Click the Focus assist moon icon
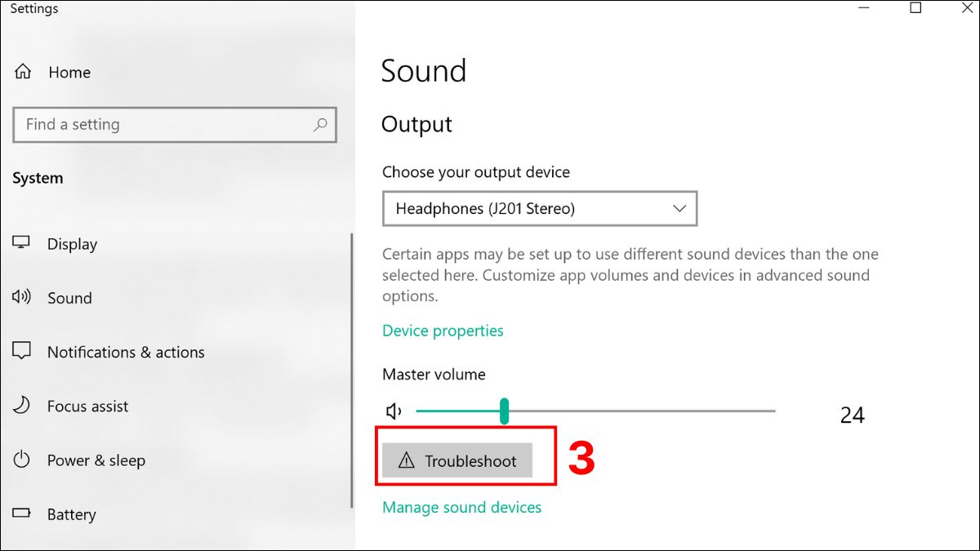980x551 pixels. tap(21, 406)
